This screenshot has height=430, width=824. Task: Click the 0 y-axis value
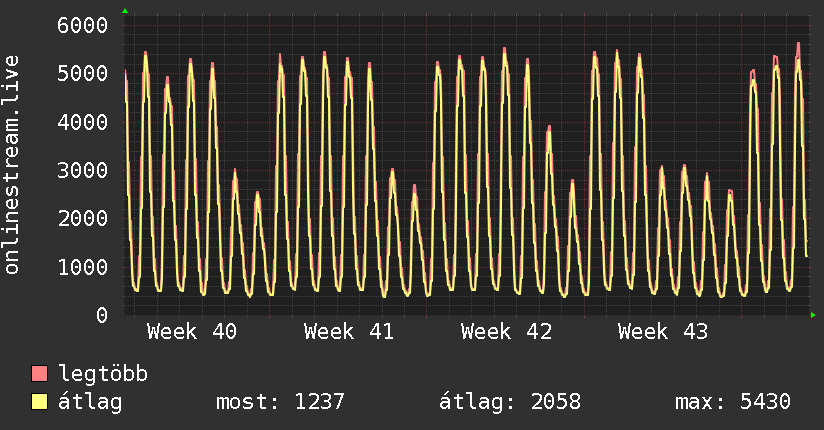click(102, 315)
